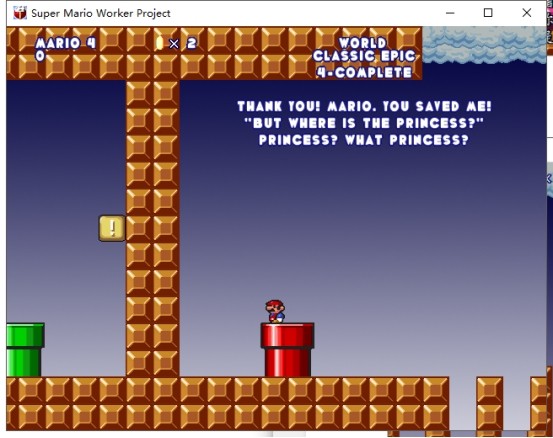
Task: Click the red warp pipe top
Action: click(287, 336)
